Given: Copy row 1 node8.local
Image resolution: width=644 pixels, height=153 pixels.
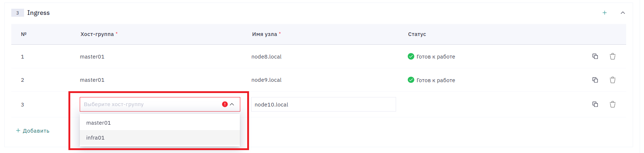Looking at the screenshot, I should coord(595,56).
